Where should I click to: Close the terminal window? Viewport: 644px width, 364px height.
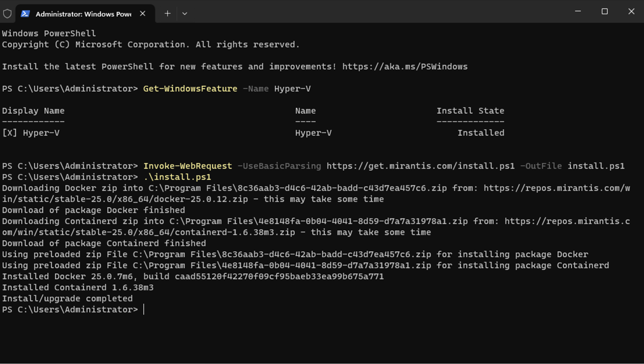[x=631, y=11]
